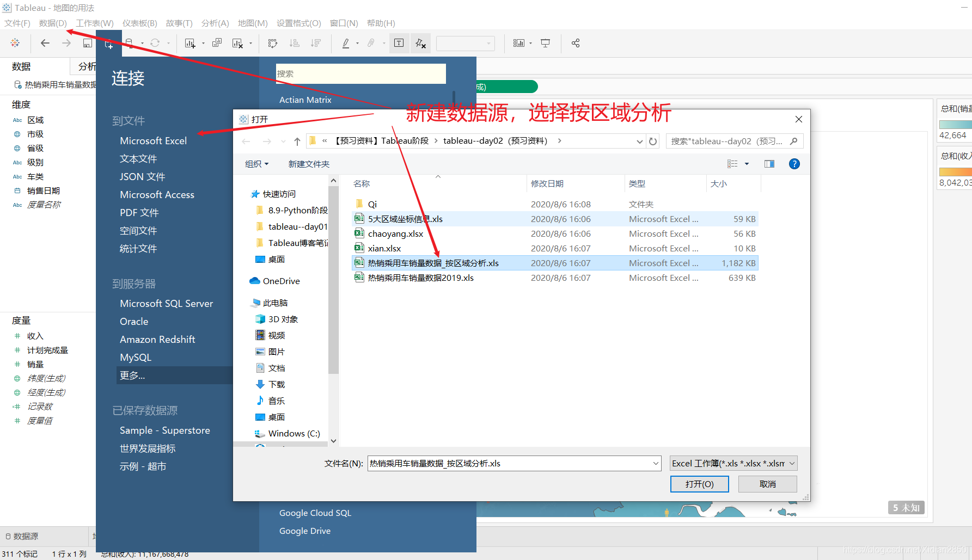Click the refresh run update icon
The image size is (972, 560).
[155, 43]
